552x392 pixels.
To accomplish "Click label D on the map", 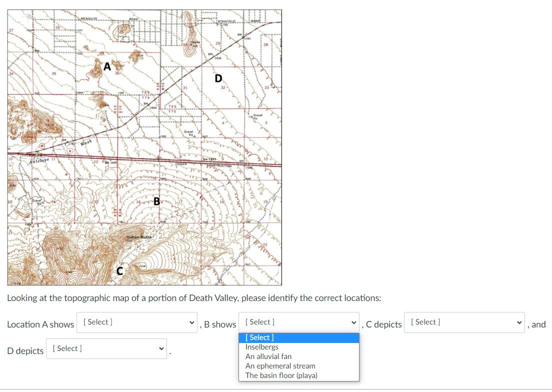I will [218, 78].
